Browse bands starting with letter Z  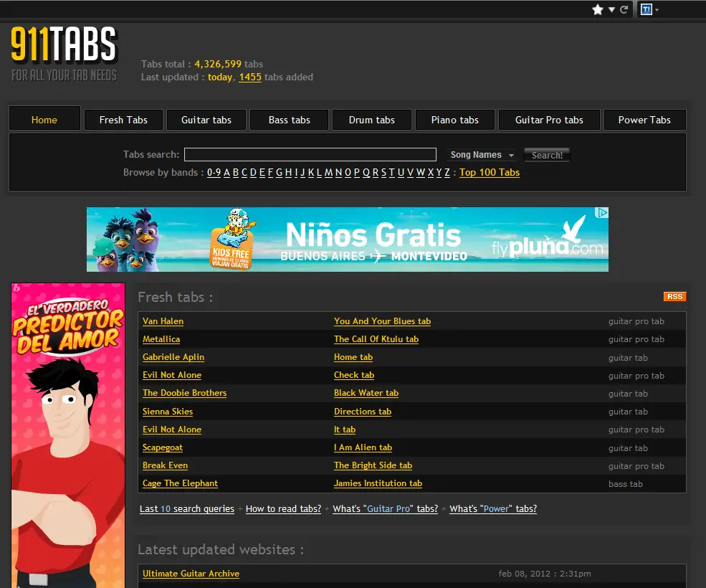pos(447,173)
